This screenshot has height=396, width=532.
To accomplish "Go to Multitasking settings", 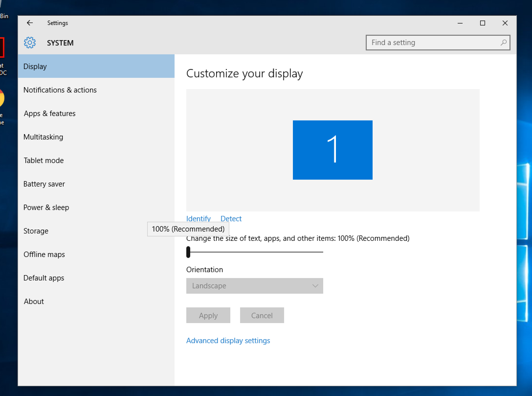I will [x=43, y=137].
